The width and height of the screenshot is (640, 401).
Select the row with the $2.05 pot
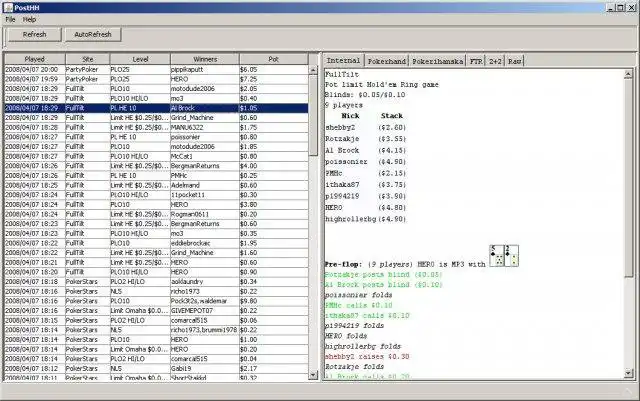click(156, 89)
